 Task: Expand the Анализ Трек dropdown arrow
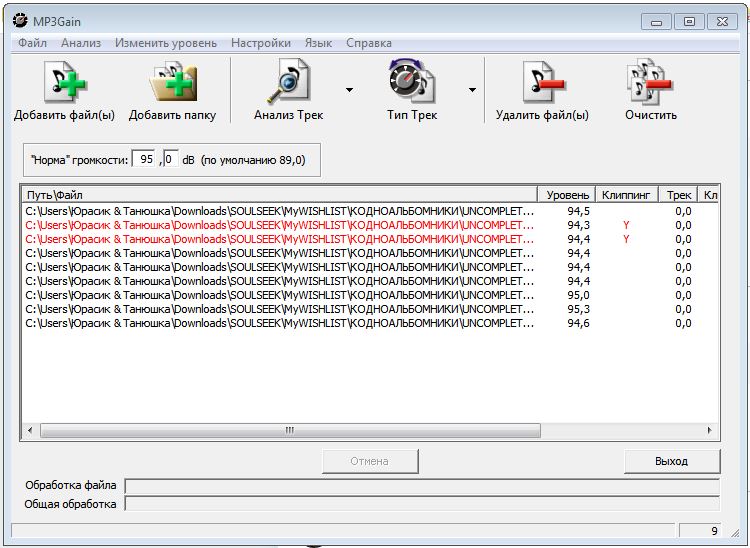tap(349, 90)
